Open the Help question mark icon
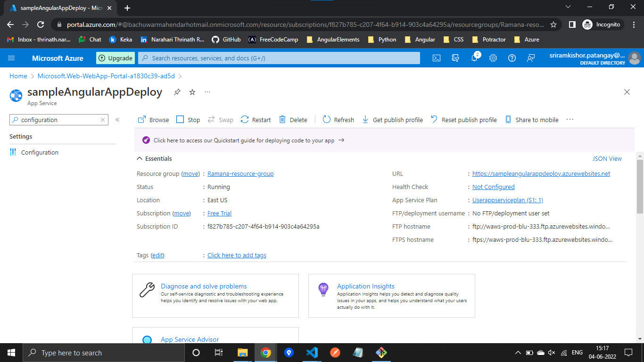This screenshot has height=362, width=644. coord(512,58)
